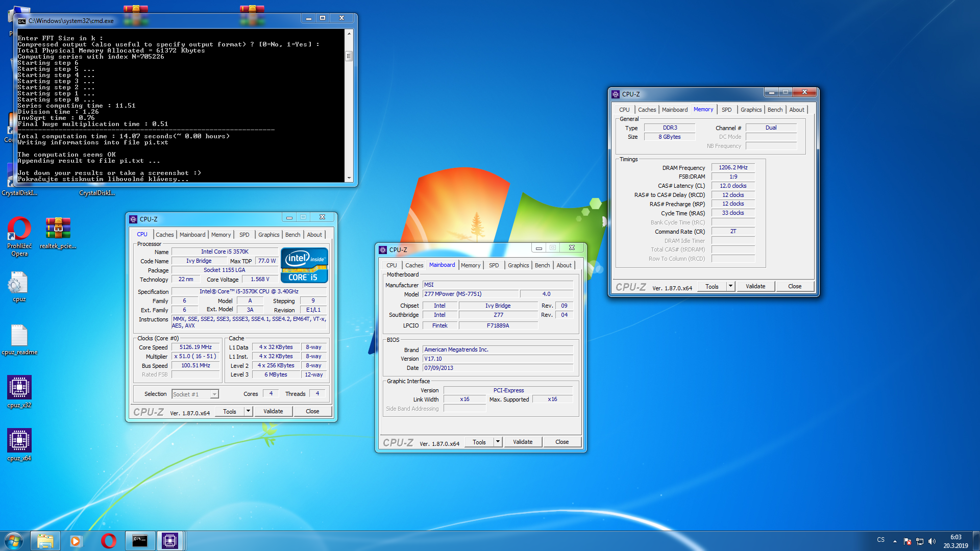Image resolution: width=980 pixels, height=551 pixels.
Task: Open About tab in Memory window
Action: click(797, 110)
